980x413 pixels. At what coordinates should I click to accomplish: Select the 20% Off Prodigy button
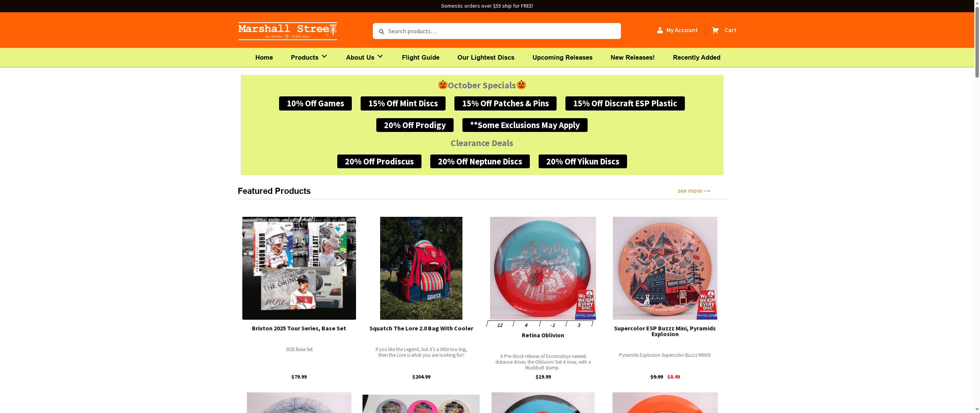pos(415,125)
